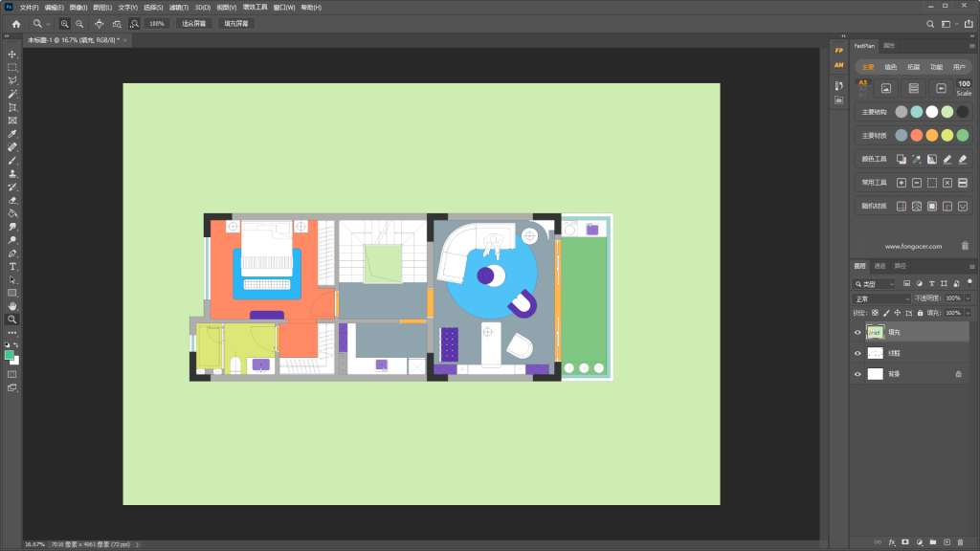The image size is (980, 551).
Task: Toggle the layer filter on/off switch
Action: coord(969,283)
